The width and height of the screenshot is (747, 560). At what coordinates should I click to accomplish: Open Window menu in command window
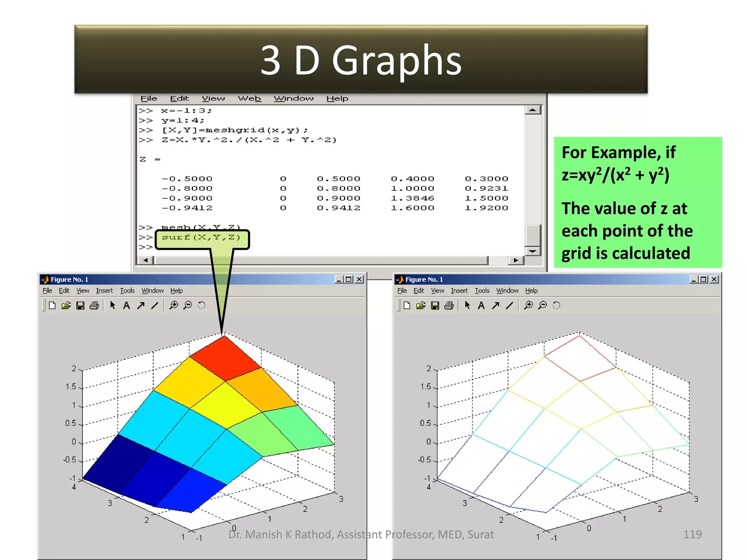294,98
